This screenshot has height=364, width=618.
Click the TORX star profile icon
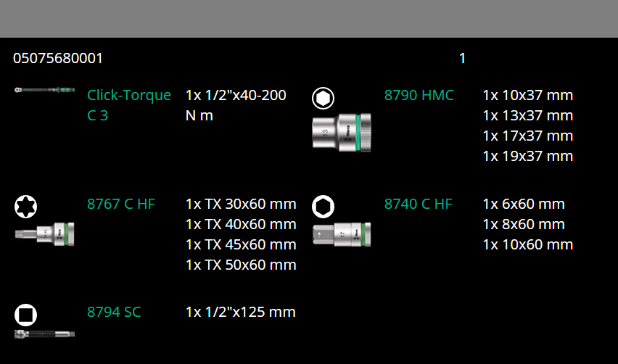pos(25,207)
